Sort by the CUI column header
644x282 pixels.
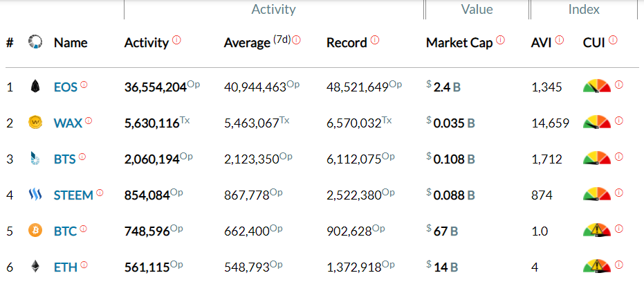point(594,43)
